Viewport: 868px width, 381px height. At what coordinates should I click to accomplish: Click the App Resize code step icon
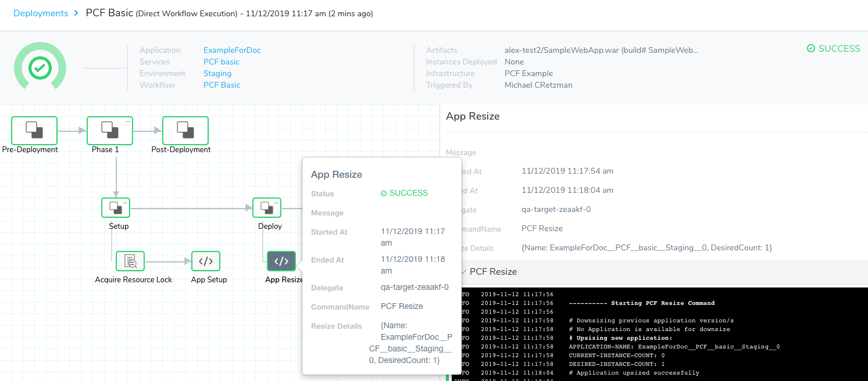pyautogui.click(x=281, y=261)
